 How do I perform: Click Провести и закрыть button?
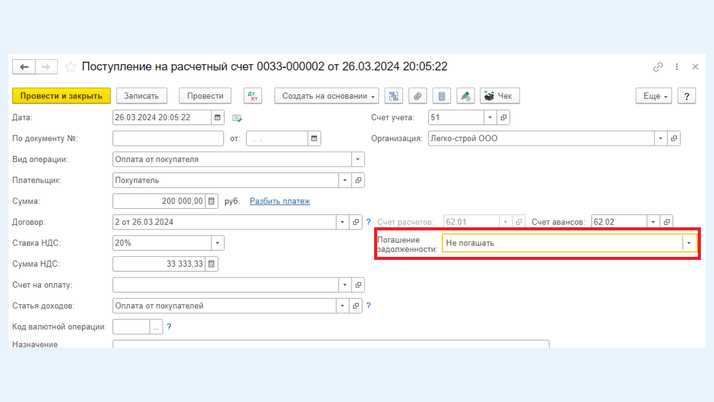[x=61, y=96]
